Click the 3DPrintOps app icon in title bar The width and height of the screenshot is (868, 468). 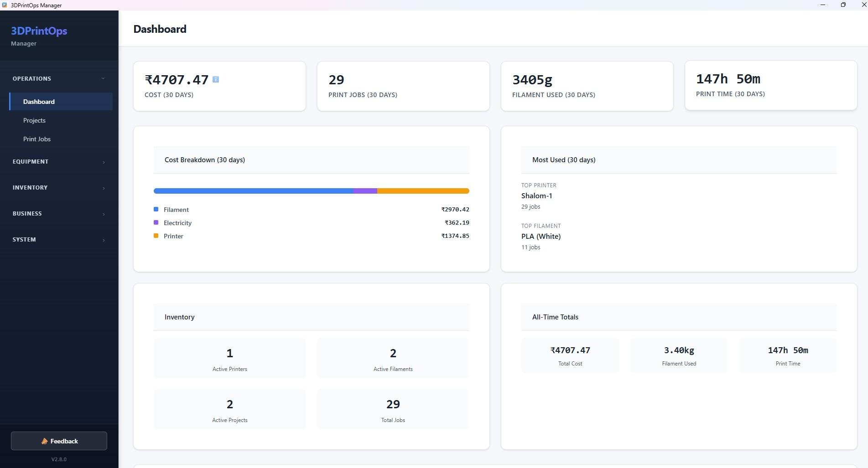[5, 5]
